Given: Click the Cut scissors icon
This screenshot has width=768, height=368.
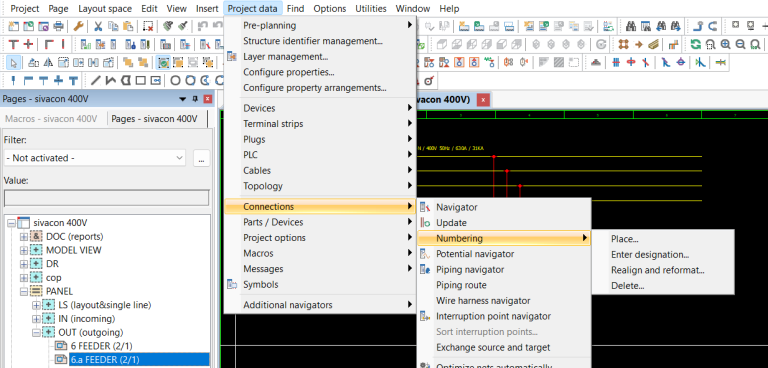Looking at the screenshot, I should tap(98, 26).
